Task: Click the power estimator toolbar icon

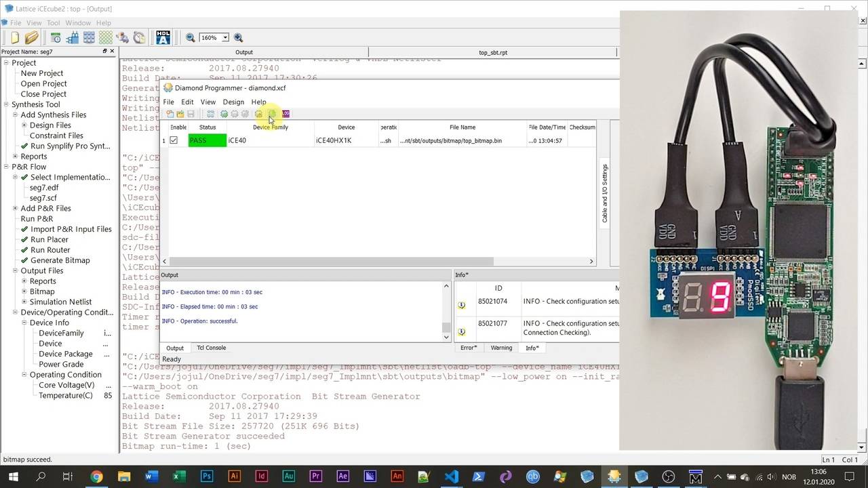Action: [123, 38]
